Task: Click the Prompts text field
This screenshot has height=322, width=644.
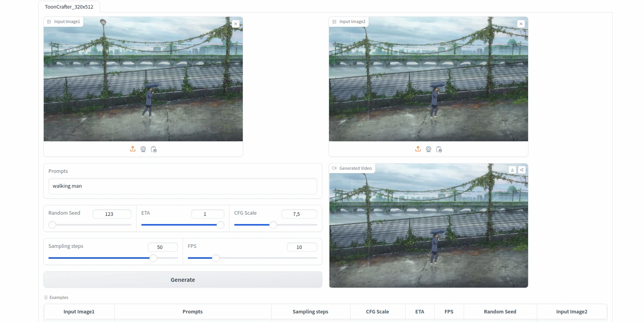Action: [x=183, y=186]
